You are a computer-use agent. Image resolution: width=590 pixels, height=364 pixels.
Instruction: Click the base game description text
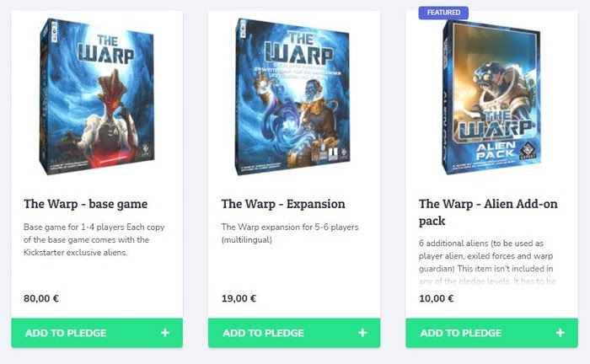[94, 239]
